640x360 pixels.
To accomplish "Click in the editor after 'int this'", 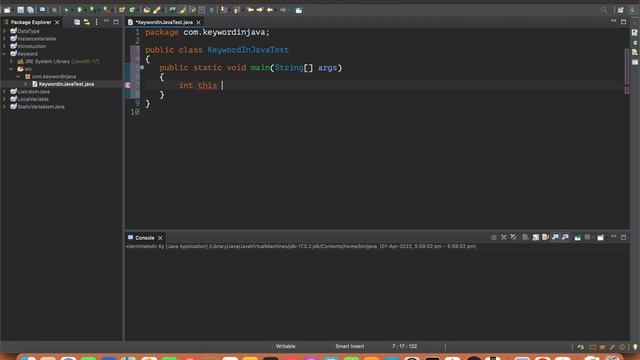I will click(x=222, y=85).
